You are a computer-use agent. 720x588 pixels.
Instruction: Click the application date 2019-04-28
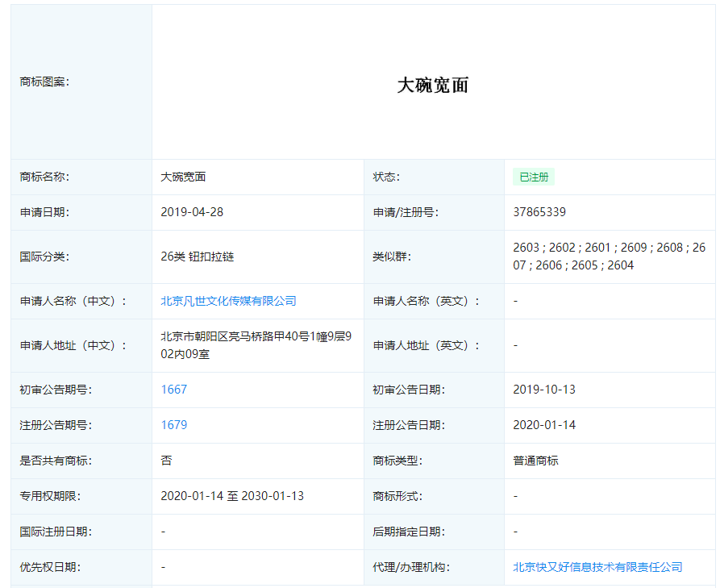pos(192,213)
